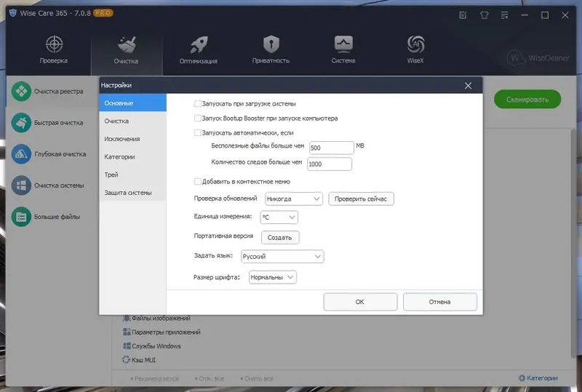Viewport: 582px width, 392px height.
Task: Close the Настройки dialog
Action: (x=468, y=86)
